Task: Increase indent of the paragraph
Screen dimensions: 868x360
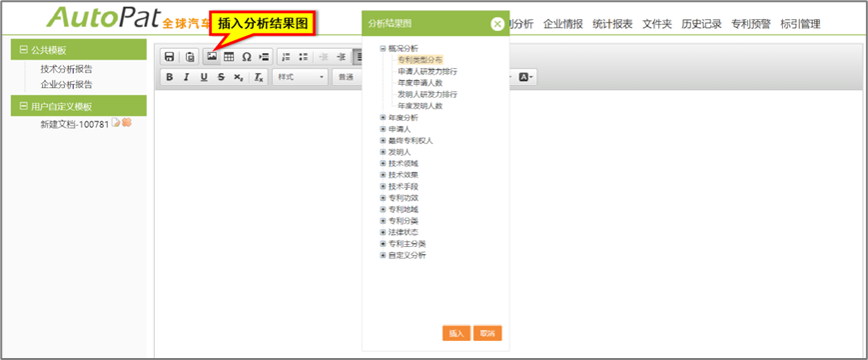Action: [341, 56]
